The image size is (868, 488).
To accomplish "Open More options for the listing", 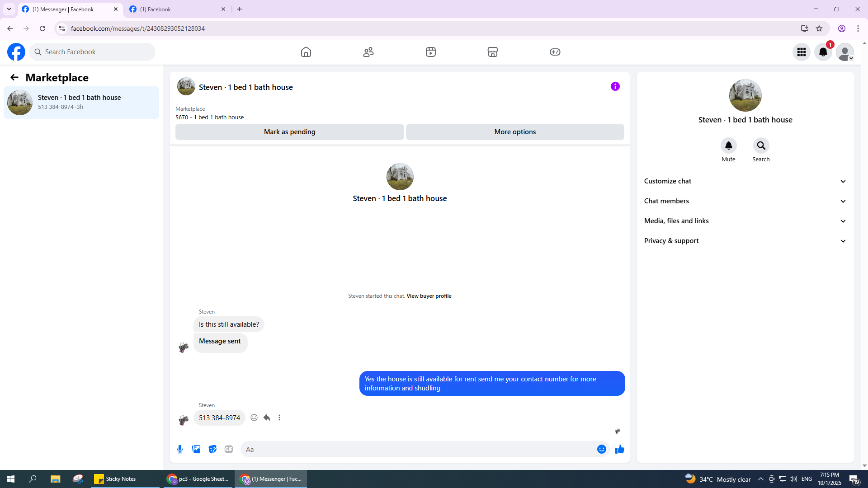I will coord(515,132).
